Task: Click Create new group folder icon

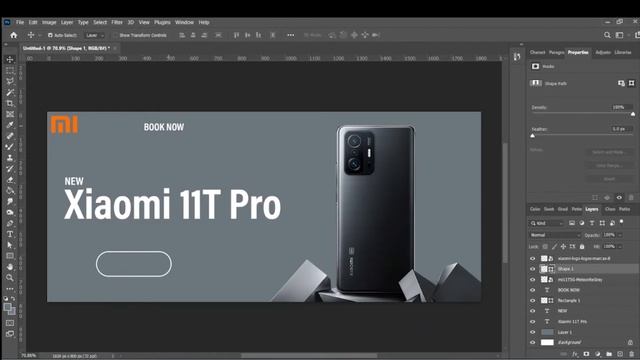Action: click(x=609, y=354)
